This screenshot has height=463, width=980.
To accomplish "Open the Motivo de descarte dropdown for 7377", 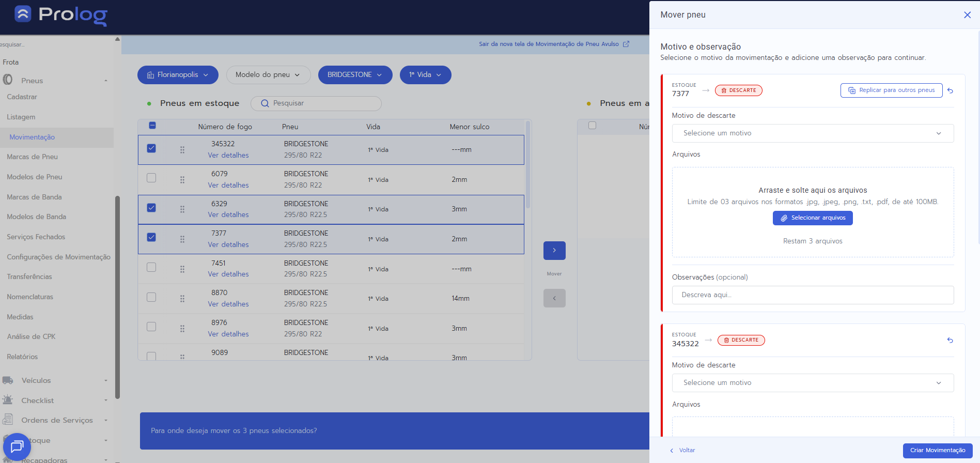I will [812, 133].
